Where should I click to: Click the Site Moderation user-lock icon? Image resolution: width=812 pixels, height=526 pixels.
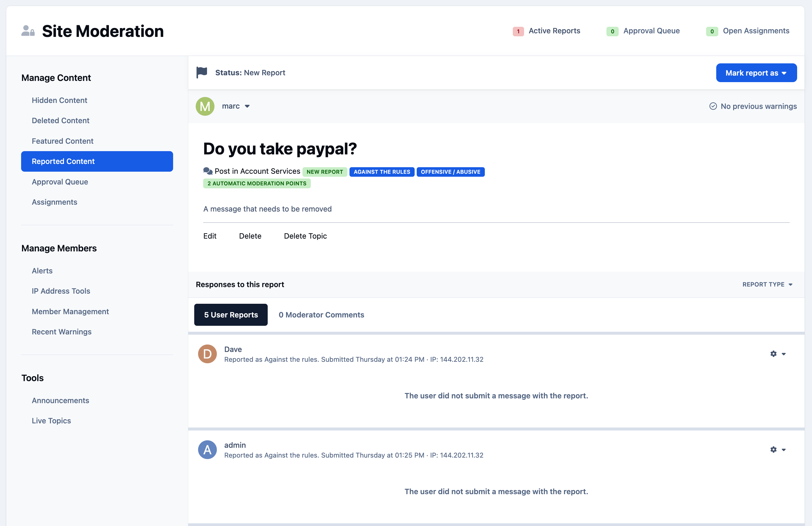[28, 31]
